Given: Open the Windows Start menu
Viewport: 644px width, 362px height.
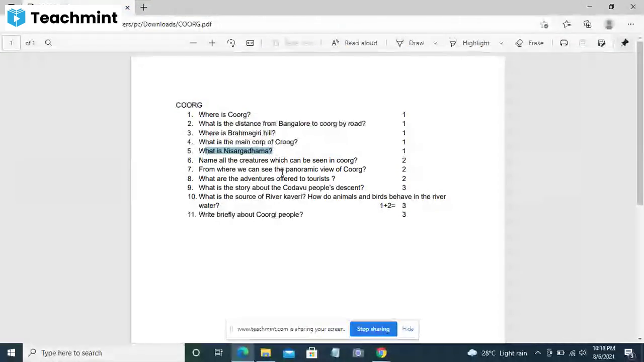Looking at the screenshot, I should pyautogui.click(x=11, y=353).
